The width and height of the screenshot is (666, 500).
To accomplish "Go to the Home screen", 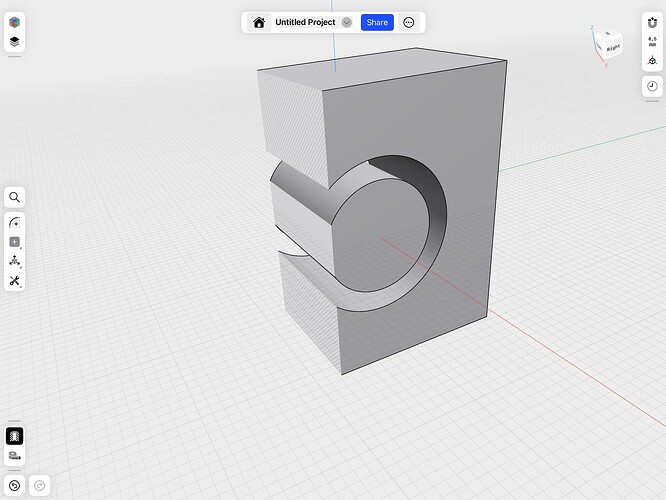I will [259, 23].
